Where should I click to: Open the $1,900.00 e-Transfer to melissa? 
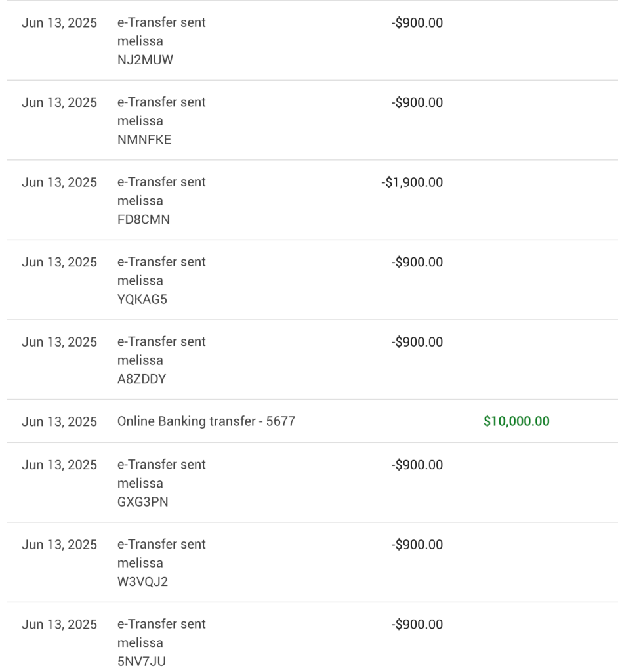coord(312,199)
